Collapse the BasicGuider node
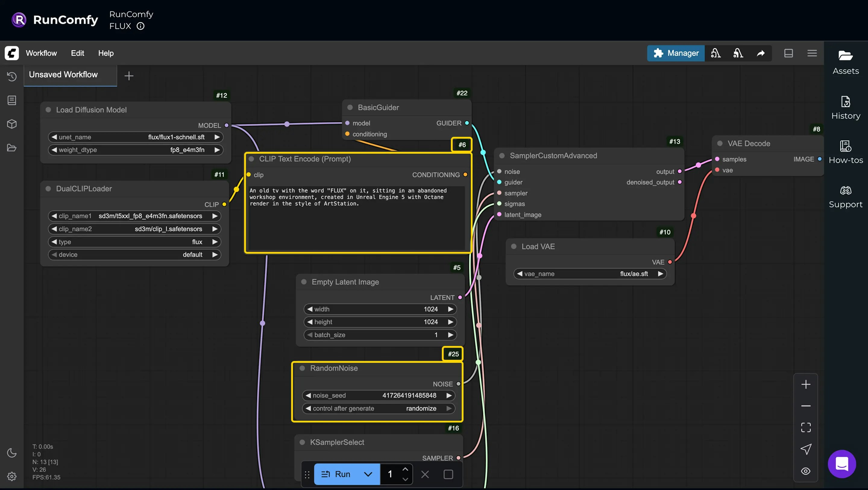Viewport: 868px width, 490px height. tap(350, 107)
